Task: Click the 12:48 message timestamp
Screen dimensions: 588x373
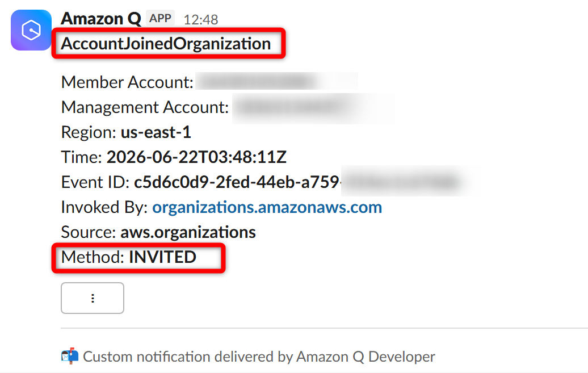Action: 200,19
